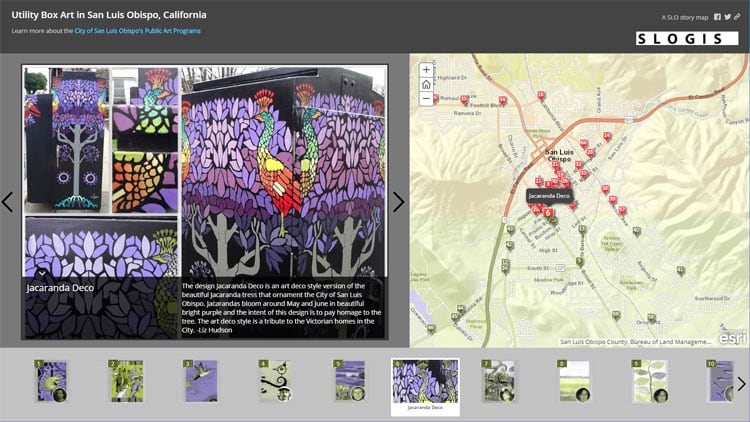Select thumbnail number 8 in the carousel
The image size is (750, 422).
tap(574, 381)
